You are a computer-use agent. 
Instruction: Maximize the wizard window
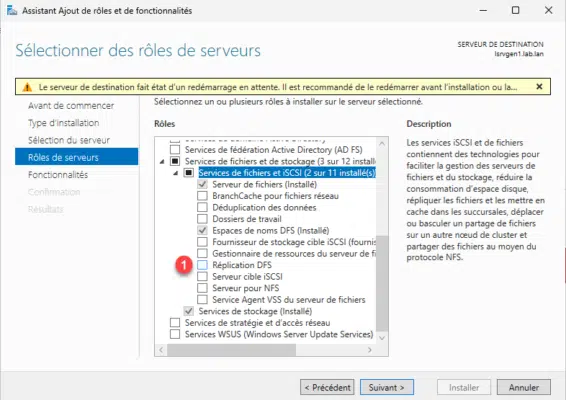tap(515, 10)
